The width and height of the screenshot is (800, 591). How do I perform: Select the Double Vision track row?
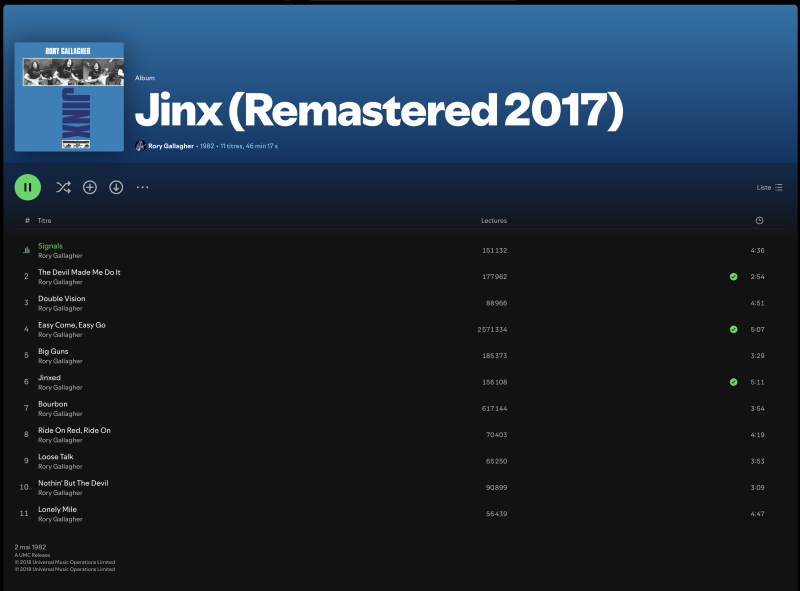coord(399,303)
